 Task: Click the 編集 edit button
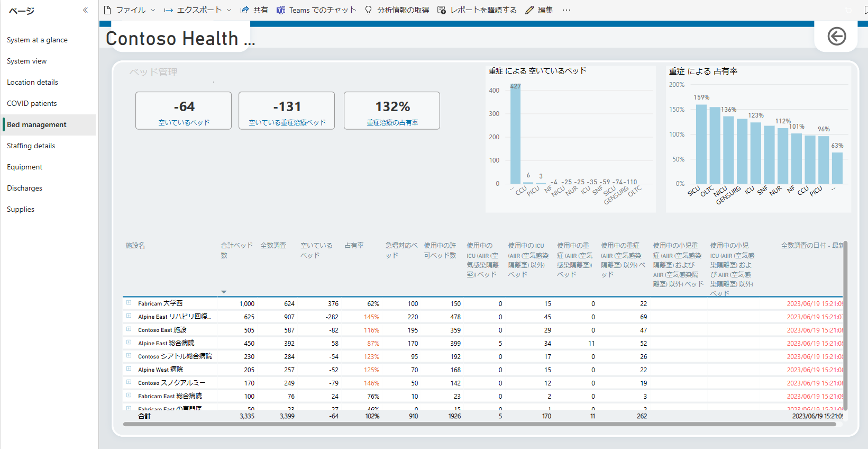[x=539, y=10]
